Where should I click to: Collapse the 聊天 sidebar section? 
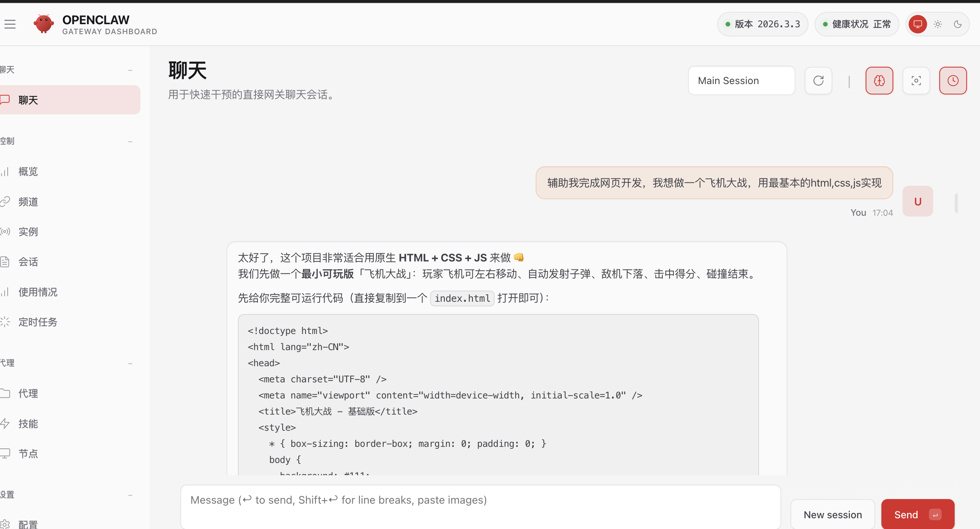click(130, 70)
